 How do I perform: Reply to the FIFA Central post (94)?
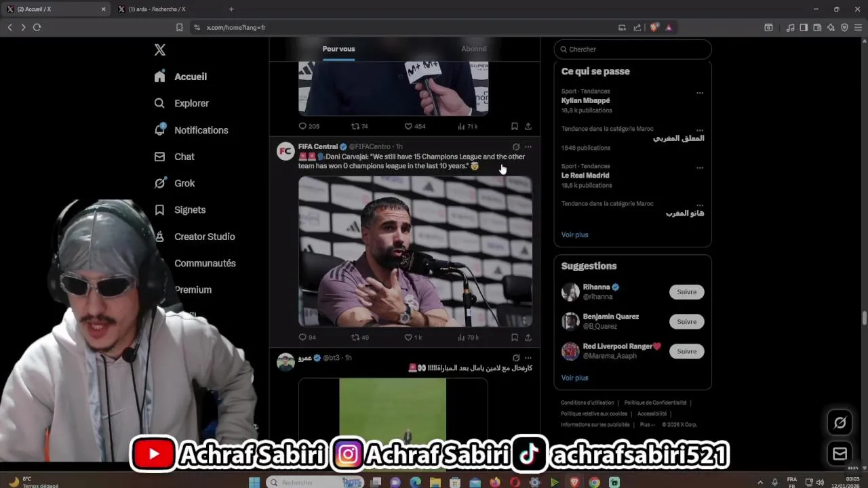308,337
